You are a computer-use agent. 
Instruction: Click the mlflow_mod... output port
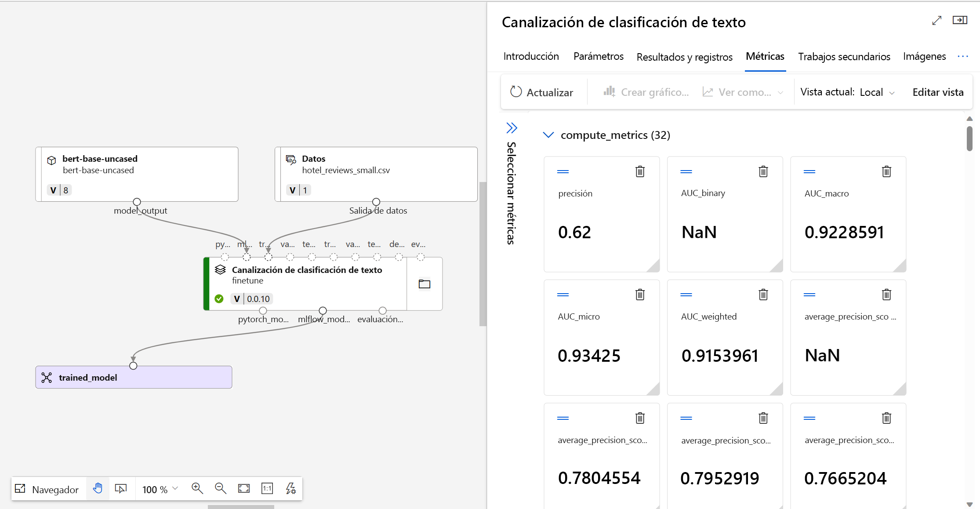tap(323, 310)
